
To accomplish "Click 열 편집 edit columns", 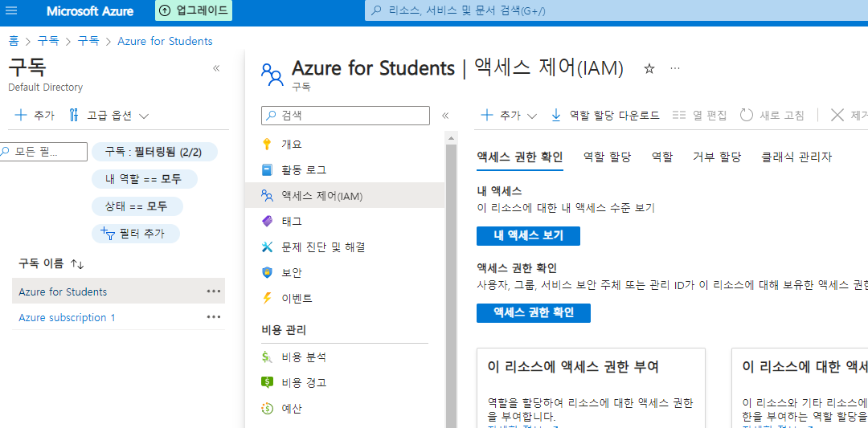I will 700,116.
